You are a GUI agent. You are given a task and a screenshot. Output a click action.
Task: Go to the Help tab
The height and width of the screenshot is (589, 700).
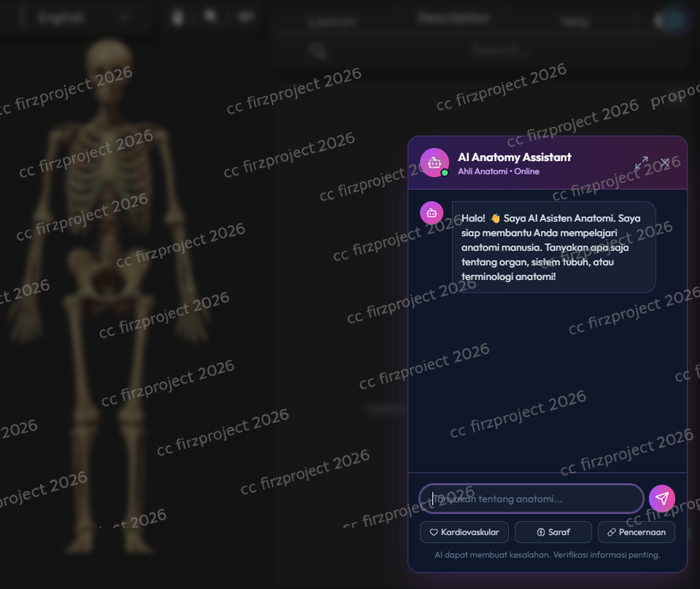click(x=575, y=22)
